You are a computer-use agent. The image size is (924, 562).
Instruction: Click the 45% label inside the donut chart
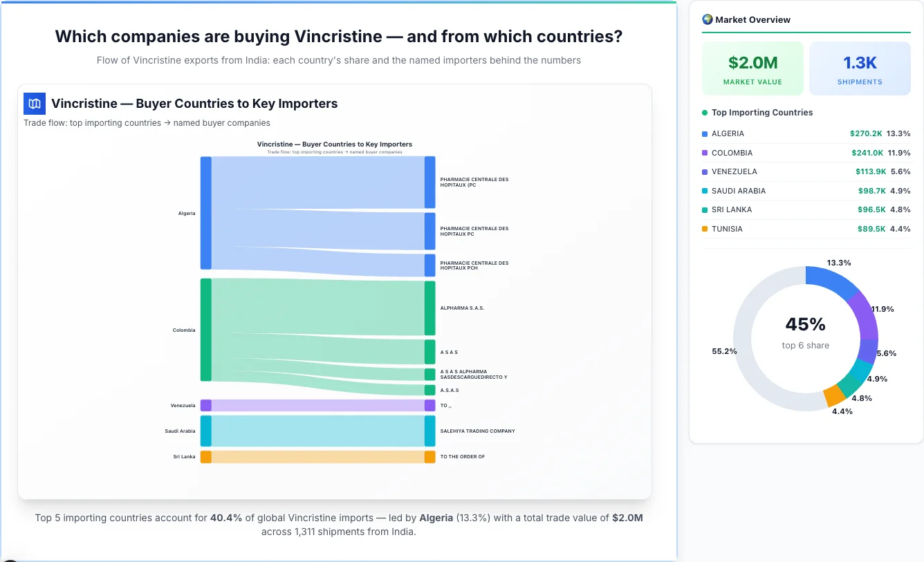tap(805, 324)
